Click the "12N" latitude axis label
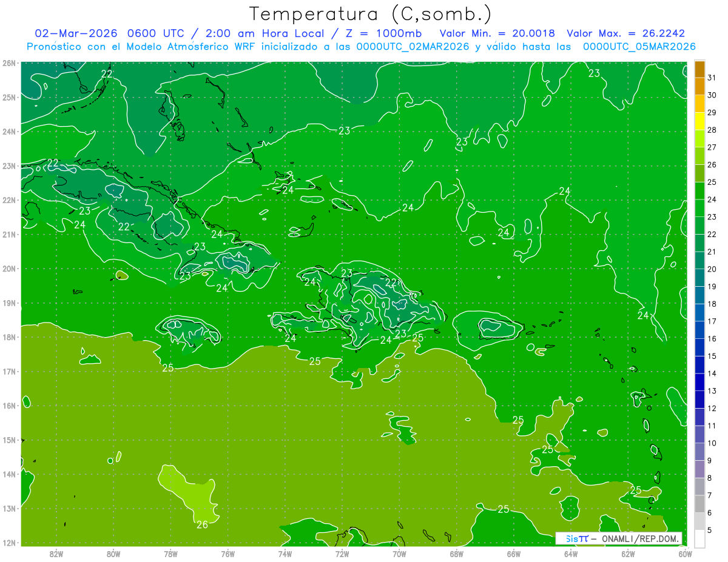This screenshot has width=728, height=562. (9, 543)
